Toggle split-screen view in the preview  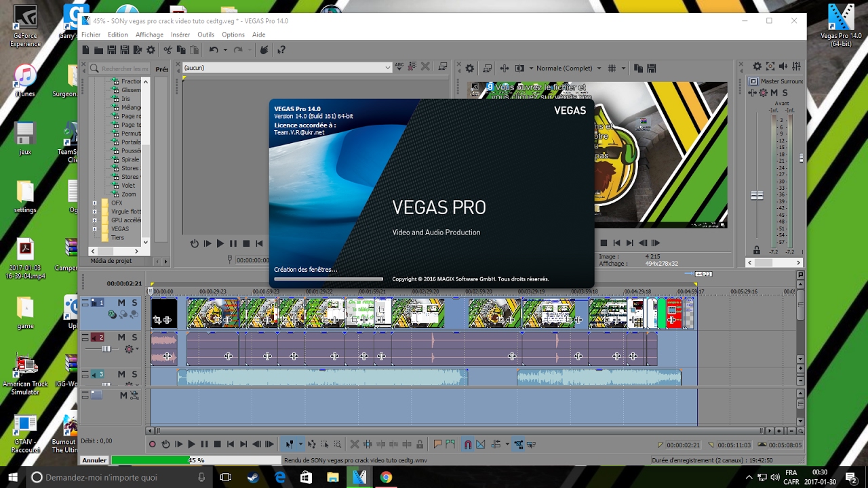pos(519,68)
